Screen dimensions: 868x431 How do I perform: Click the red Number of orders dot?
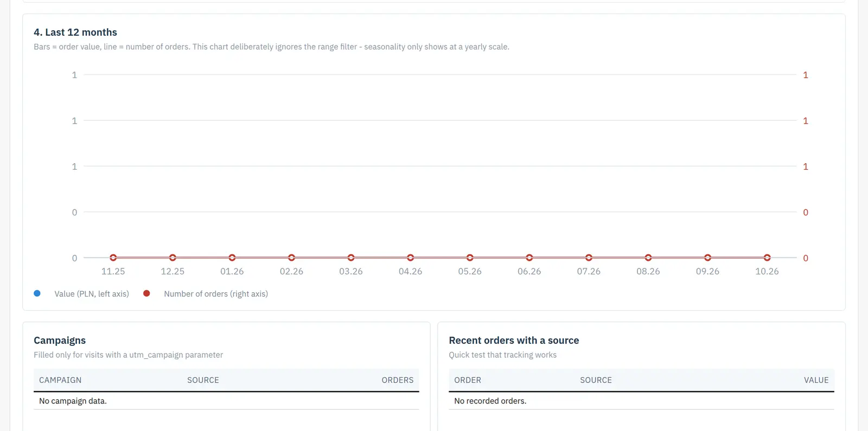146,293
